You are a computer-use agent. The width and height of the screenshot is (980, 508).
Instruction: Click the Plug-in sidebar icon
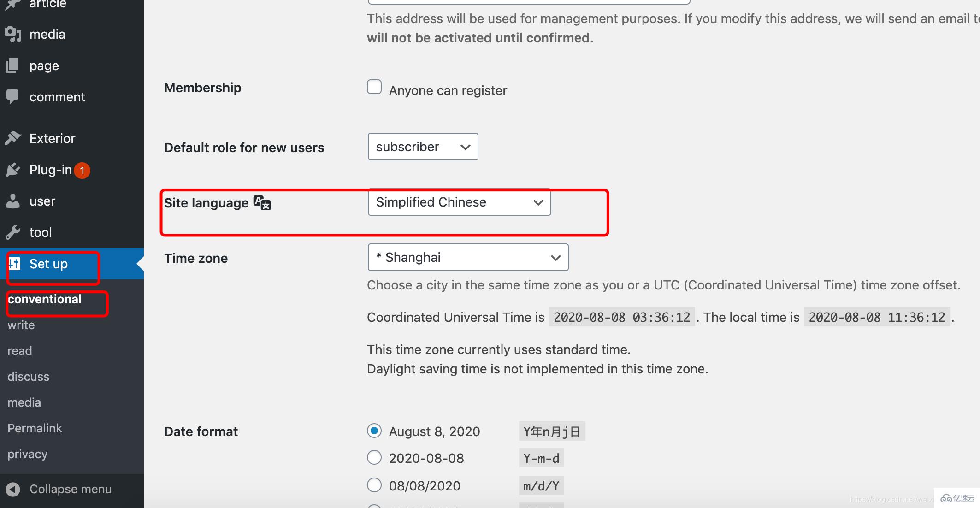[14, 170]
